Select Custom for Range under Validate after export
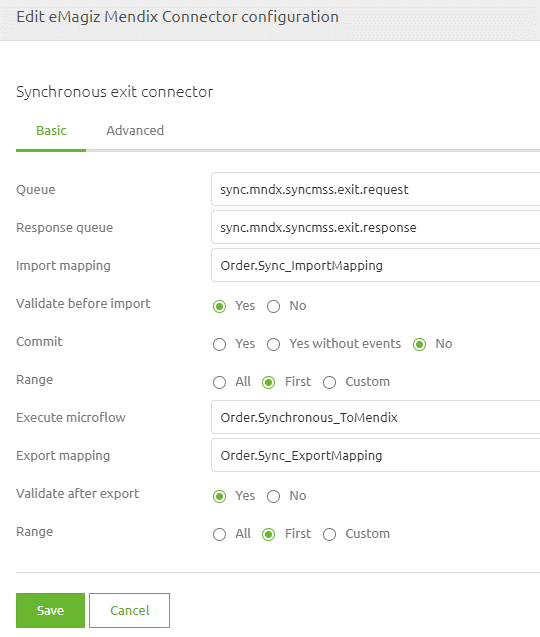The width and height of the screenshot is (540, 637). click(330, 534)
